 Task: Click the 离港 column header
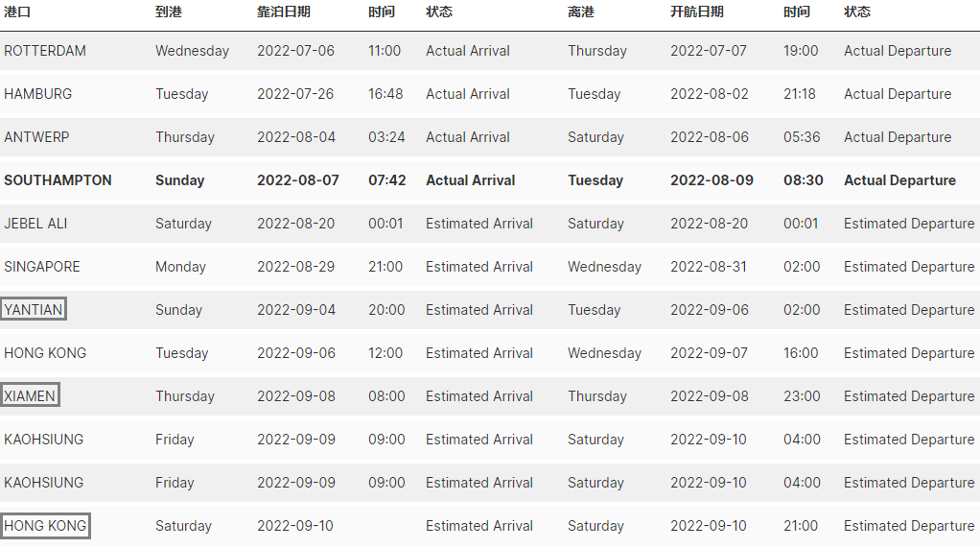[581, 12]
